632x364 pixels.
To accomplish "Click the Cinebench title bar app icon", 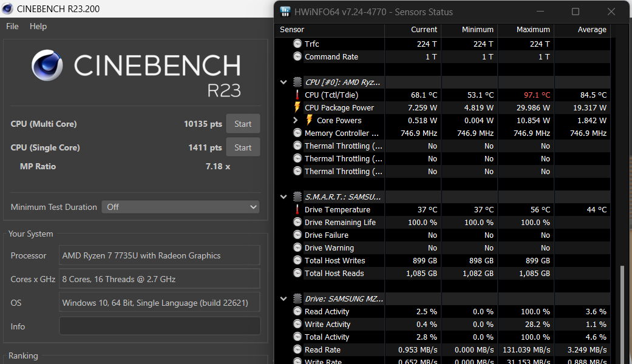I will pyautogui.click(x=7, y=8).
